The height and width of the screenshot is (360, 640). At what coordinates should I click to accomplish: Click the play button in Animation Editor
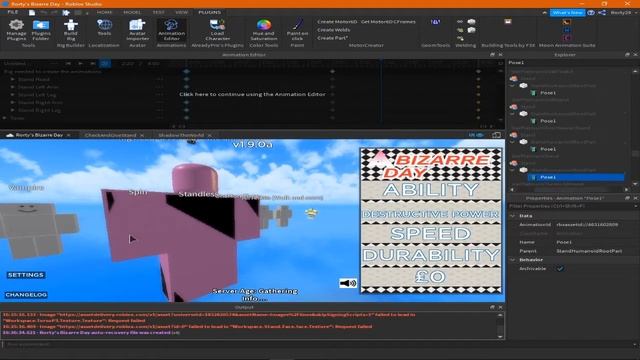(x=80, y=63)
